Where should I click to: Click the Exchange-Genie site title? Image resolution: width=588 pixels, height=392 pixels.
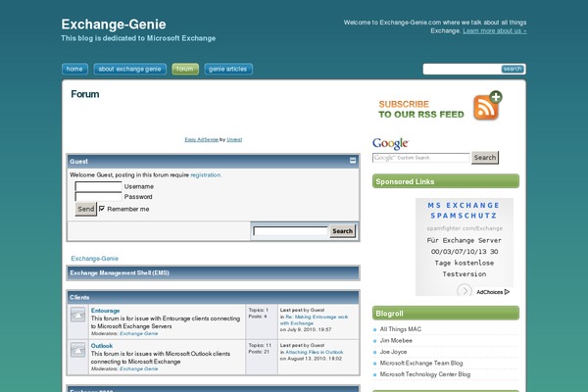pyautogui.click(x=114, y=24)
